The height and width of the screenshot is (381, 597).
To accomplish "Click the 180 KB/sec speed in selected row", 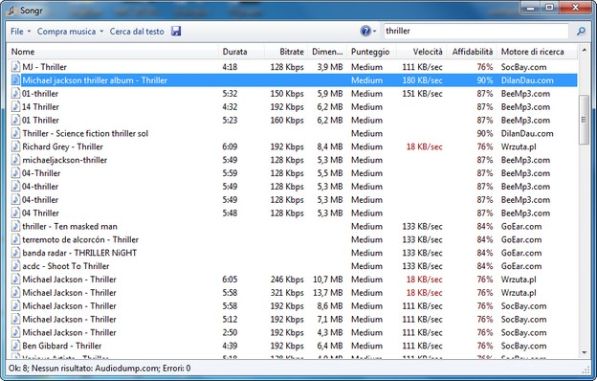I will 422,80.
